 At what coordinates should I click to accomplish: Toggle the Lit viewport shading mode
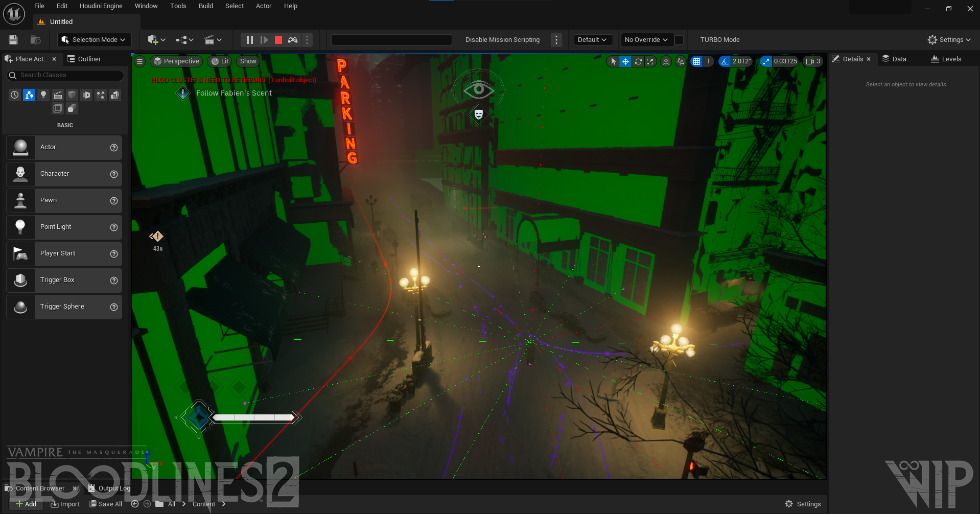click(219, 61)
